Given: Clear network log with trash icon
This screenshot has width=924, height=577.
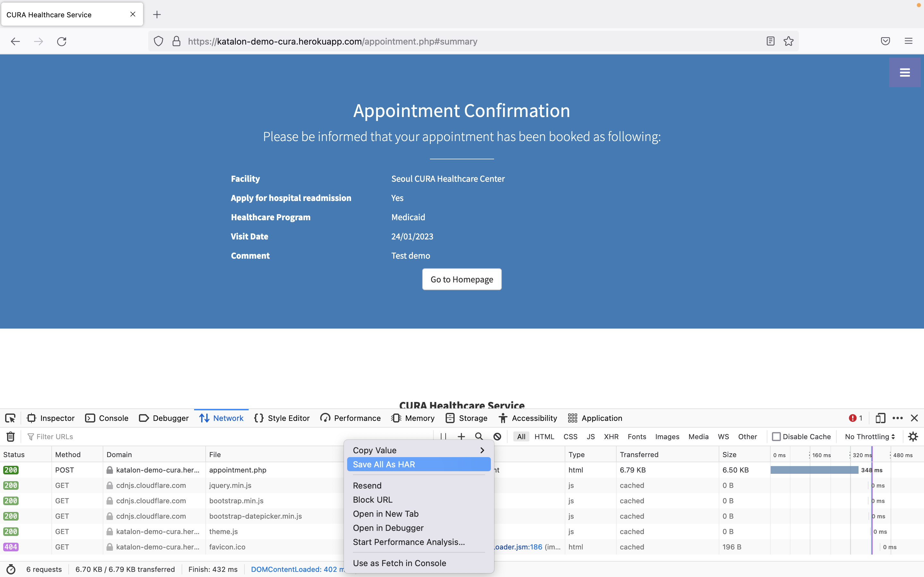Looking at the screenshot, I should (11, 437).
